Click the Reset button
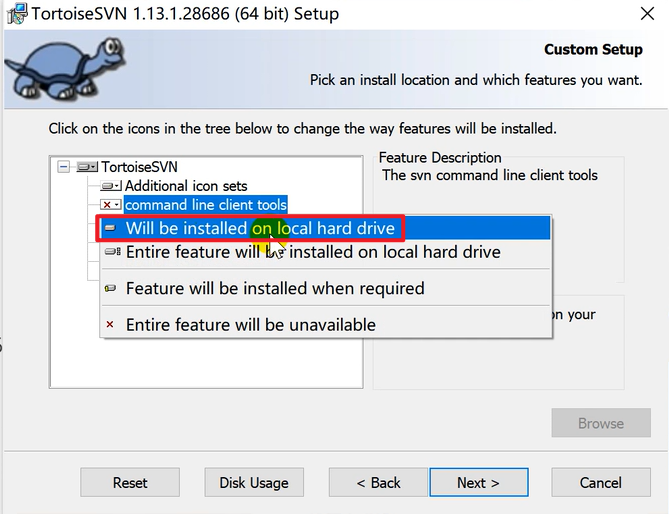Viewport: 669px width, 514px height. [x=130, y=482]
